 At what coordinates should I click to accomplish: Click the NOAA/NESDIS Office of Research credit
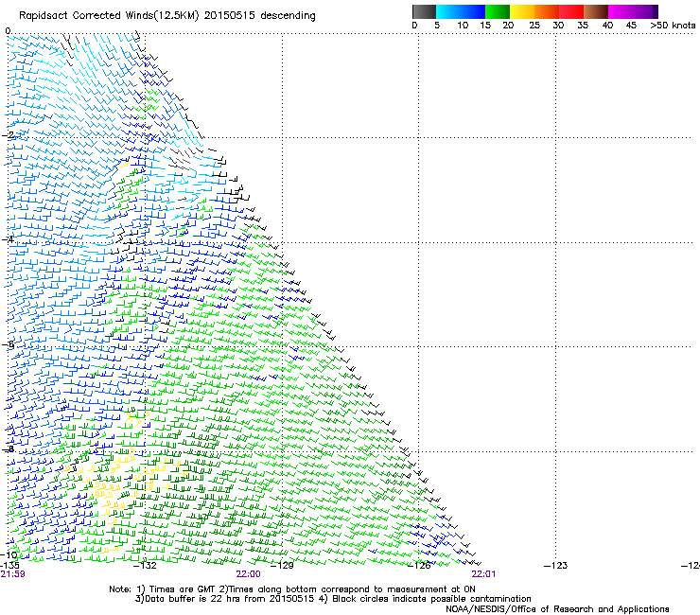pos(557,608)
